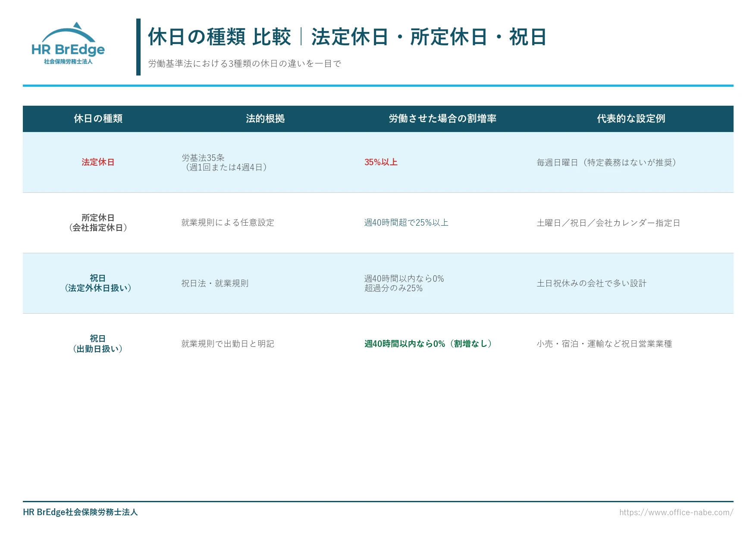This screenshot has height=535, width=756.
Task: Click cell 土曜日／祝日／会社カレンダー指定日
Action: tap(608, 223)
